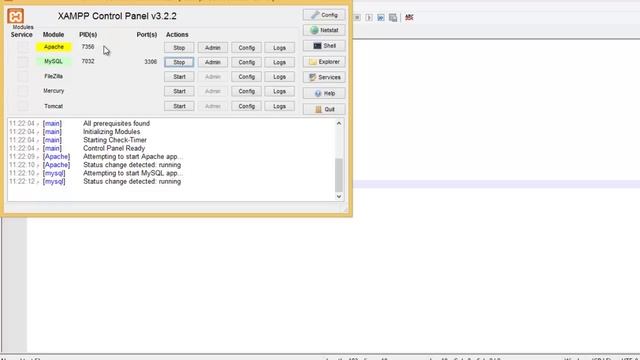Toggle the Tomcat service checkbox
Image resolution: width=640 pixels, height=360 pixels.
point(23,106)
